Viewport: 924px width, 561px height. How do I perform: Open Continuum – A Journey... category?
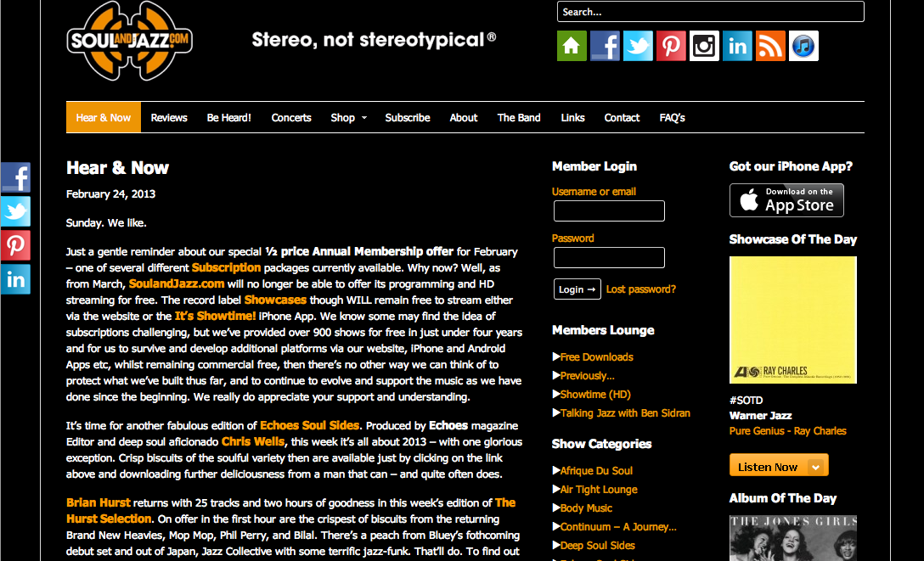(618, 527)
